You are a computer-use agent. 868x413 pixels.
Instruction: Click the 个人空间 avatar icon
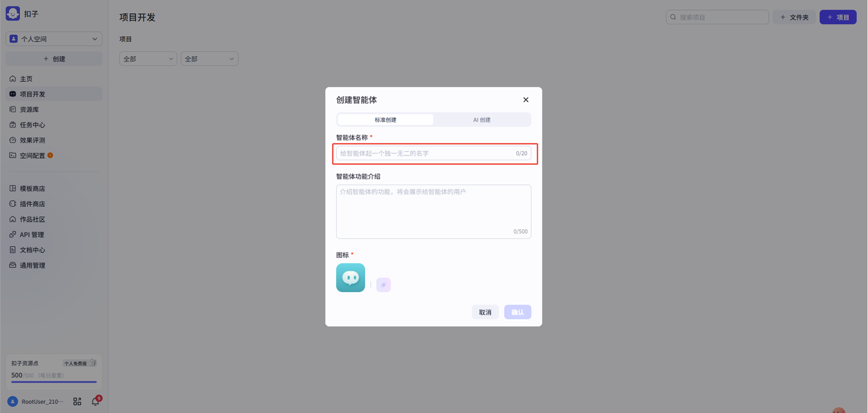(14, 39)
